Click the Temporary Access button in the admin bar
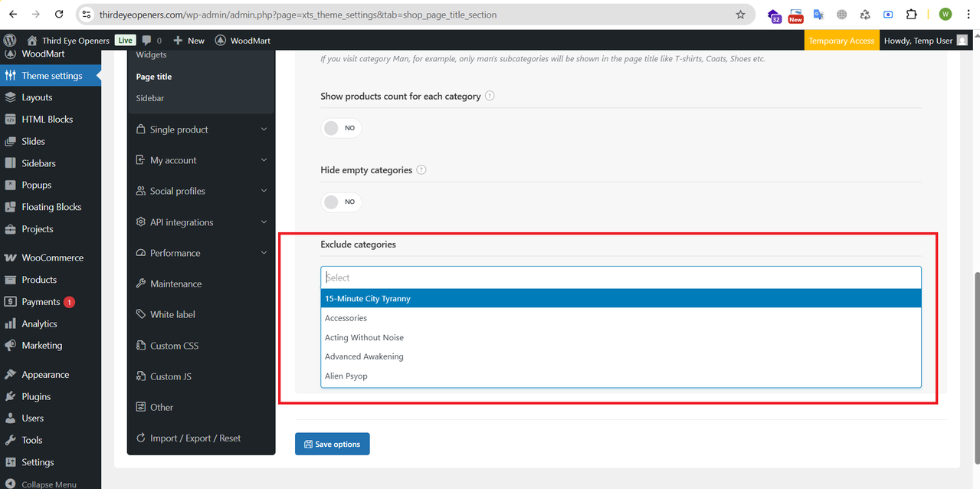Image resolution: width=980 pixels, height=489 pixels. [841, 41]
